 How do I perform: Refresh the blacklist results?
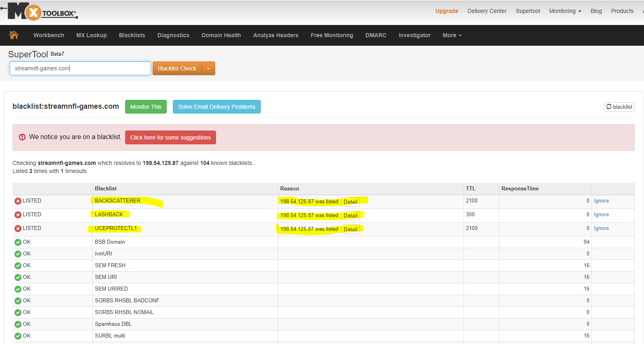click(x=619, y=107)
